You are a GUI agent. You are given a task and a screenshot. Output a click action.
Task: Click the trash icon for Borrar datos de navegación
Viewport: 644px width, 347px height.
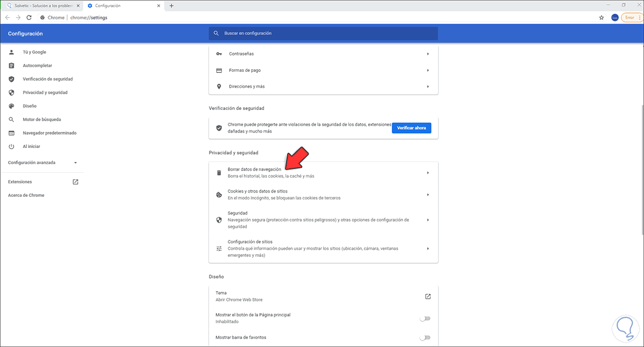click(x=219, y=173)
